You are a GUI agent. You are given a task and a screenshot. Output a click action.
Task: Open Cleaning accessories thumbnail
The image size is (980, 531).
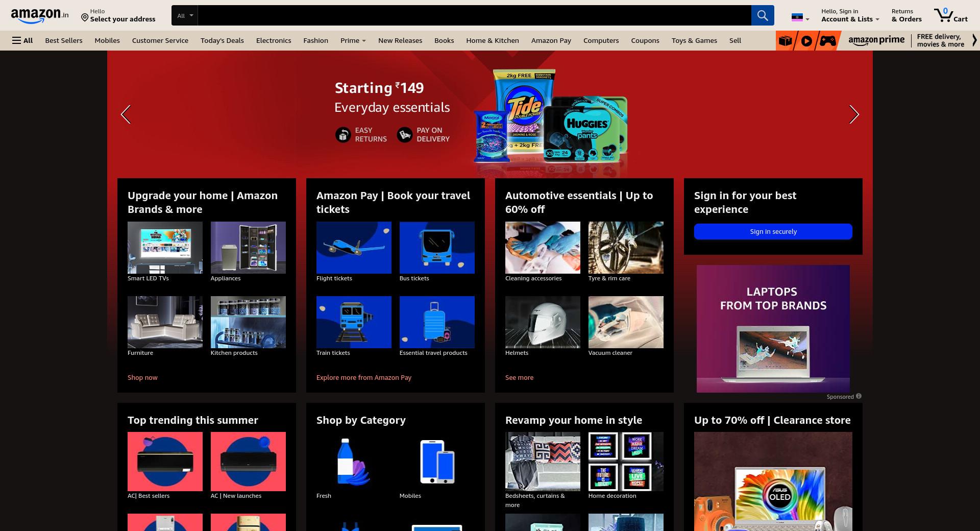pos(543,248)
